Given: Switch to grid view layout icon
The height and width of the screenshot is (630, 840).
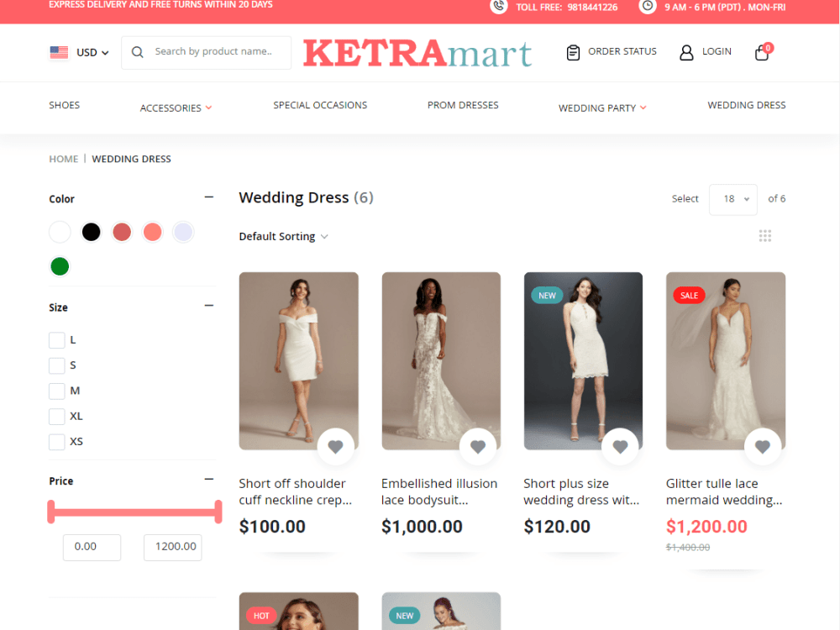Looking at the screenshot, I should tap(764, 236).
